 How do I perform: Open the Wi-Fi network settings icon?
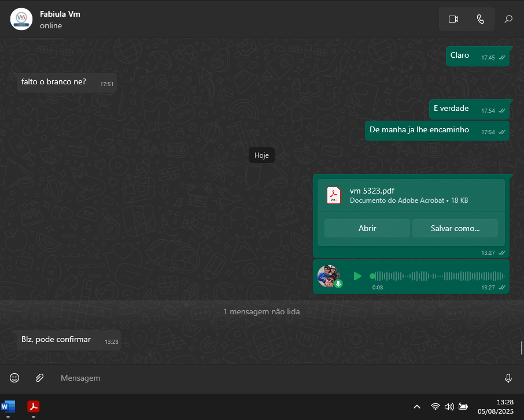pyautogui.click(x=436, y=407)
